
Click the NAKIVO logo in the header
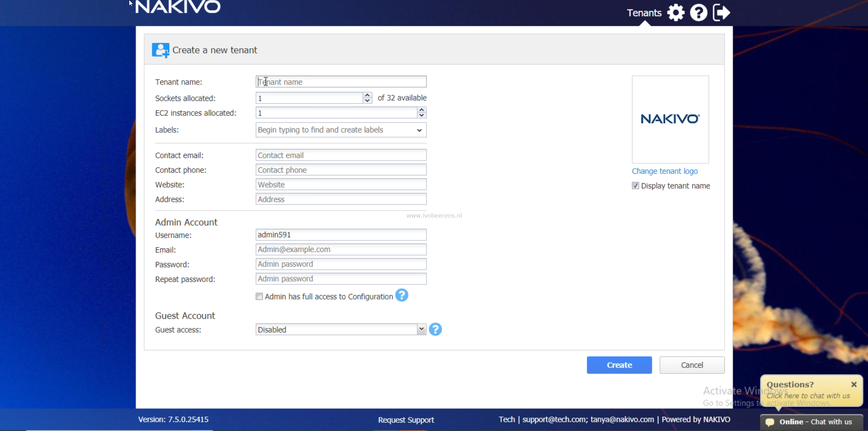pyautogui.click(x=178, y=7)
